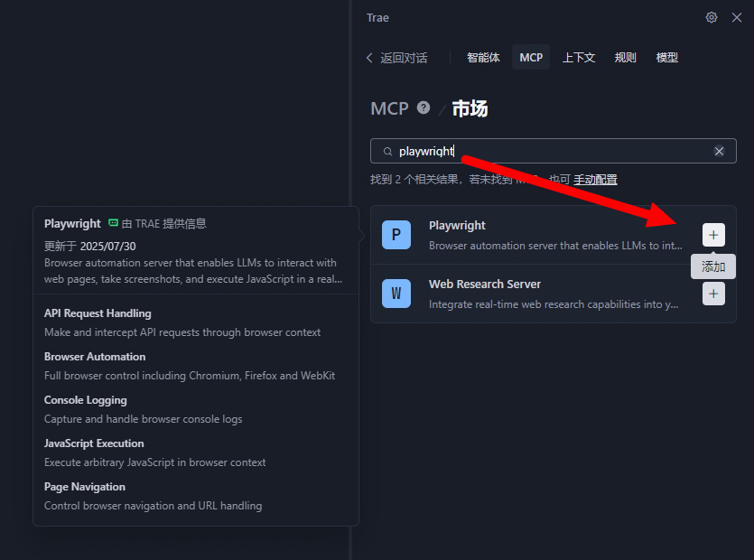Image resolution: width=754 pixels, height=560 pixels.
Task: Click Playwright result description text
Action: [x=555, y=246]
